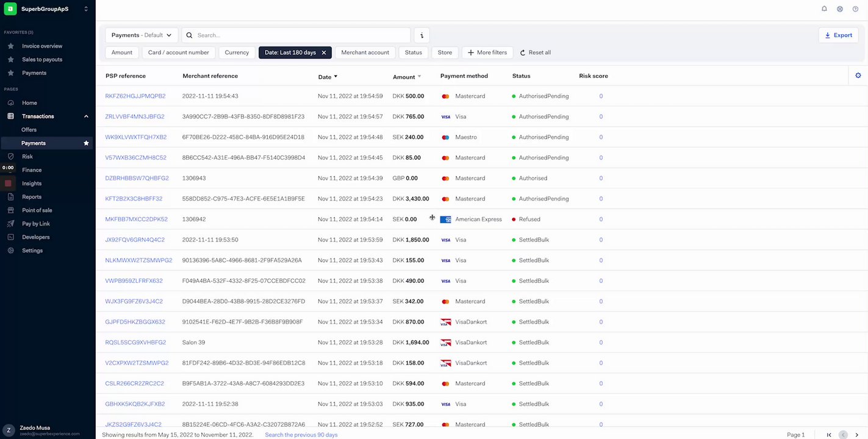Click the American Express card icon
The image size is (868, 439).
pos(445,220)
